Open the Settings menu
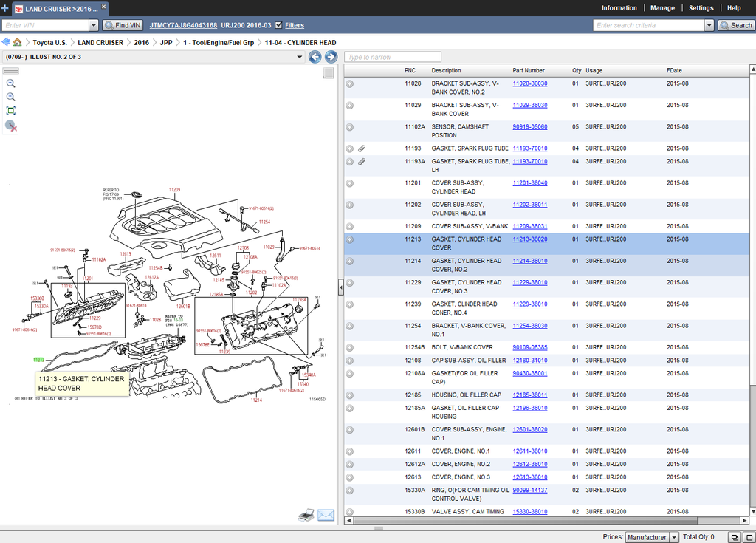The height and width of the screenshot is (543, 756). (x=701, y=8)
